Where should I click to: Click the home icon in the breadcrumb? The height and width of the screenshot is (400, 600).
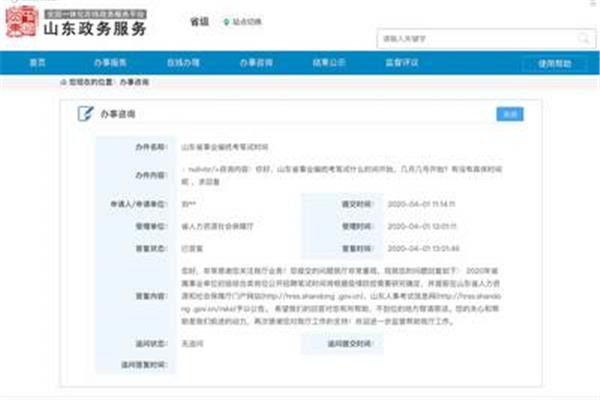click(63, 82)
